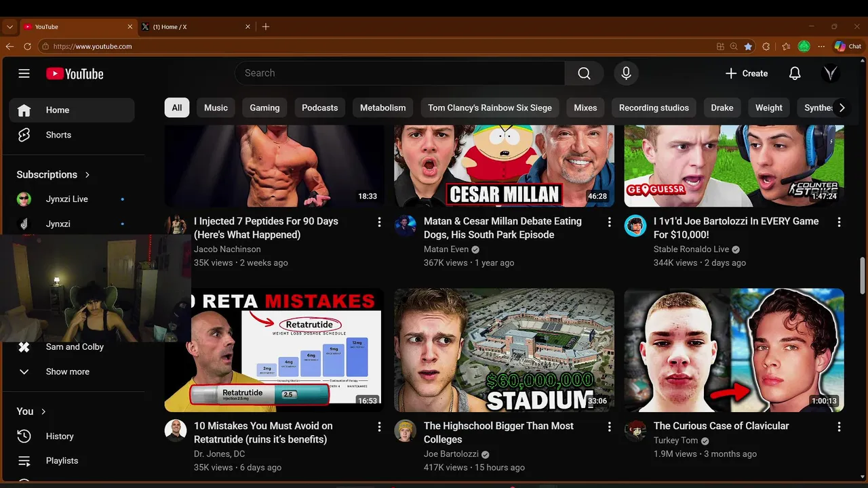The image size is (868, 488).
Task: Expand Show more subscriptions
Action: pos(72,371)
